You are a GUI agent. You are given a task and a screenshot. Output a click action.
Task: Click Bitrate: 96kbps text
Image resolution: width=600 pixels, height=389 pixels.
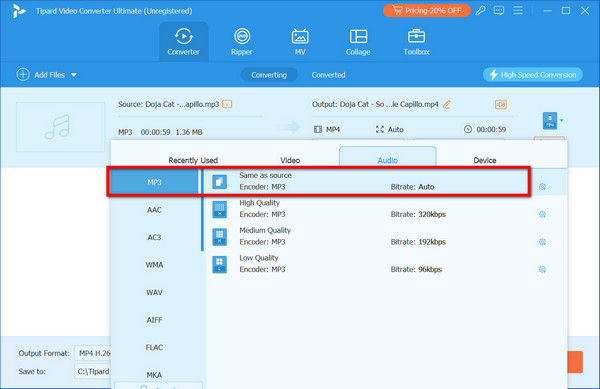(x=416, y=270)
